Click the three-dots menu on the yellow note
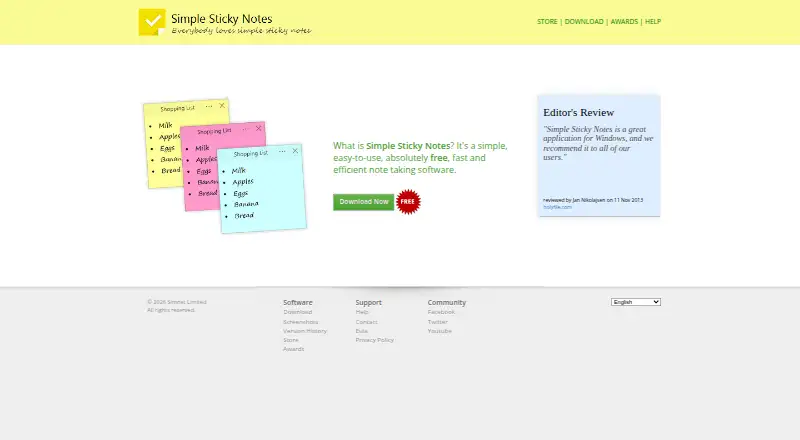 [209, 106]
